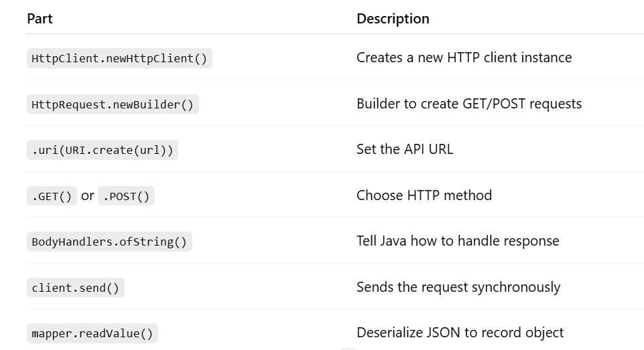Click the .POST() code chip
644x350 pixels.
(x=126, y=196)
